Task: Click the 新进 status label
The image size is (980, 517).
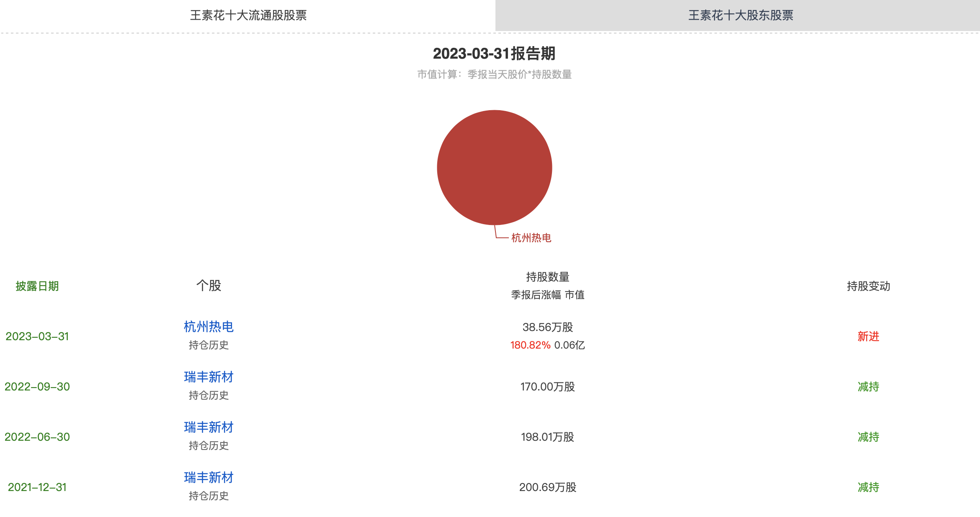Action: pos(868,336)
